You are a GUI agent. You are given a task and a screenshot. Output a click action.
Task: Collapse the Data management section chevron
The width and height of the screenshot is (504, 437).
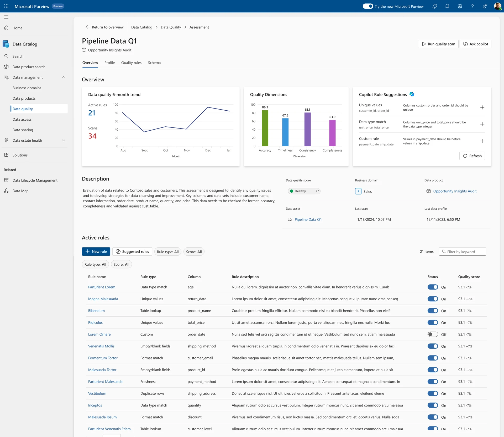pyautogui.click(x=63, y=77)
